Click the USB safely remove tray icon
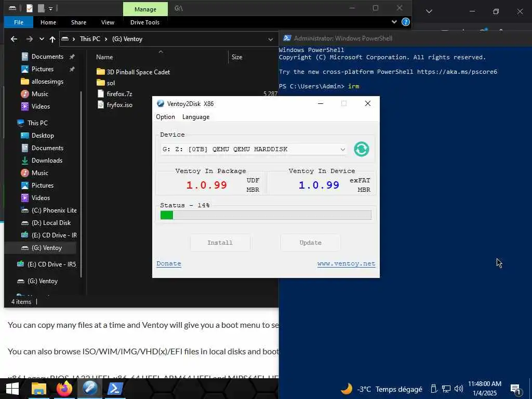This screenshot has width=532, height=399. [x=434, y=389]
